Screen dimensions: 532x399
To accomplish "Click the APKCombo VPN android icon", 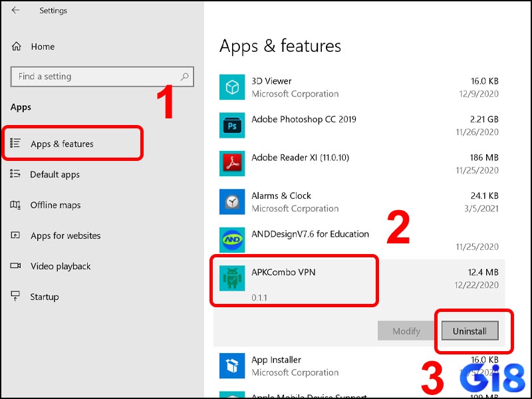I will 232,278.
